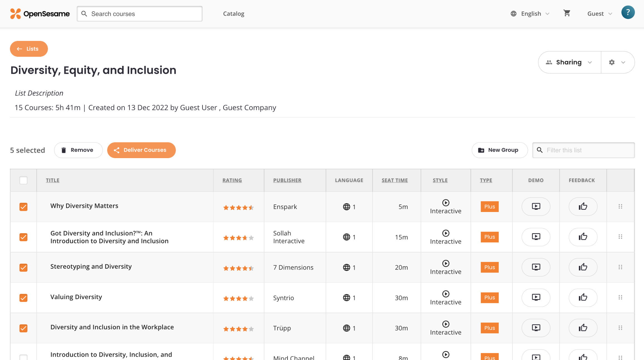The image size is (644, 360).
Task: Click the Deliver Courses button
Action: pos(141,150)
